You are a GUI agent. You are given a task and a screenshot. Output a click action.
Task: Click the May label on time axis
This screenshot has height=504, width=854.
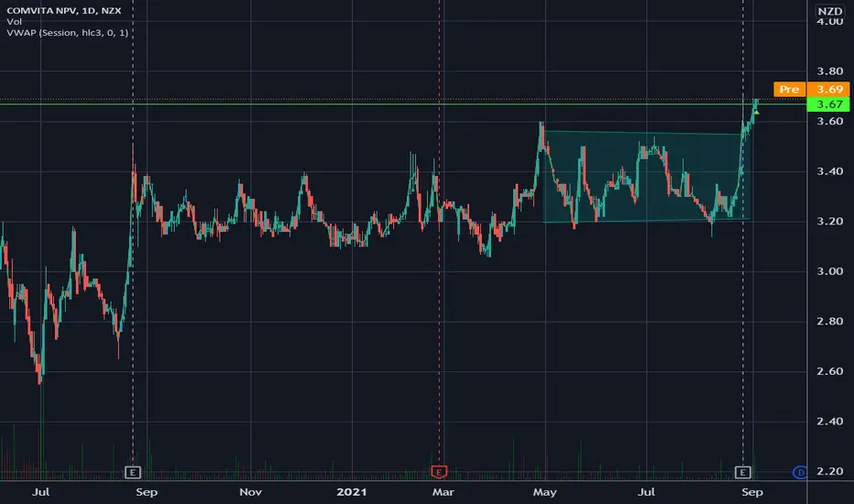point(544,492)
